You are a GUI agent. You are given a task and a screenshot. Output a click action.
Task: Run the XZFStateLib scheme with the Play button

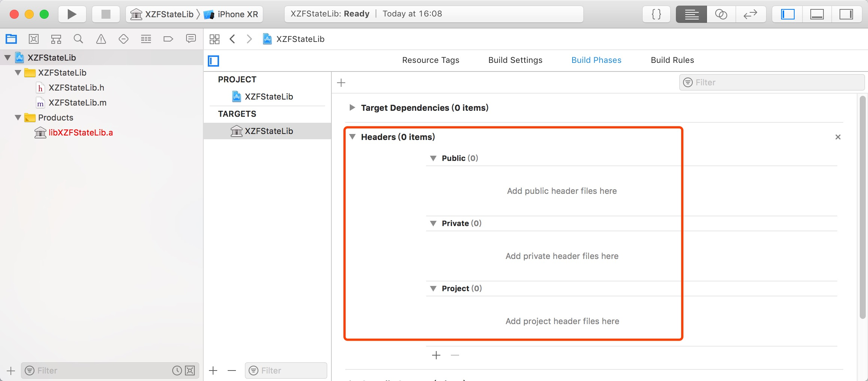72,14
